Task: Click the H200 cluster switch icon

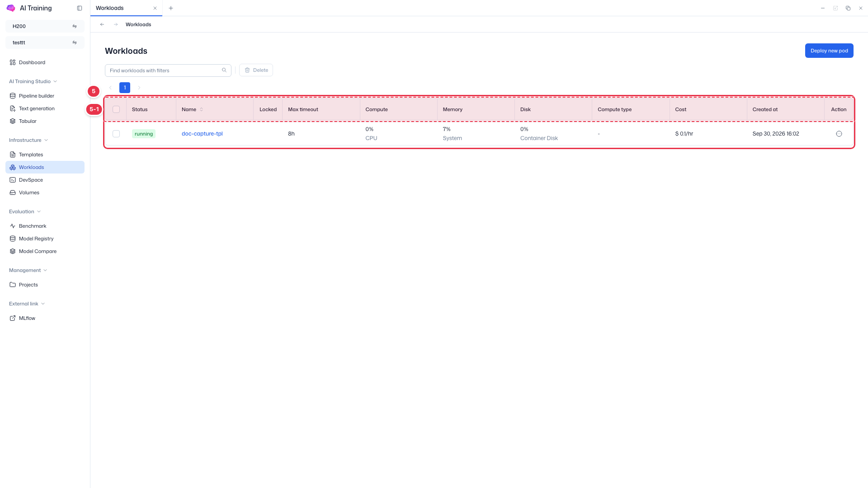Action: (x=75, y=26)
